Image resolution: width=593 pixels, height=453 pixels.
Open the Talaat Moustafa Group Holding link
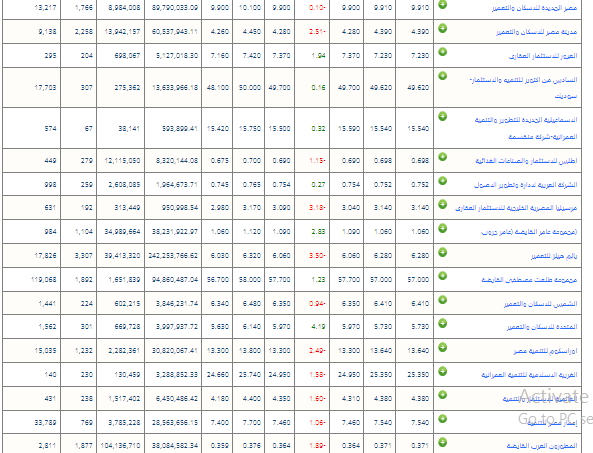tap(529, 280)
